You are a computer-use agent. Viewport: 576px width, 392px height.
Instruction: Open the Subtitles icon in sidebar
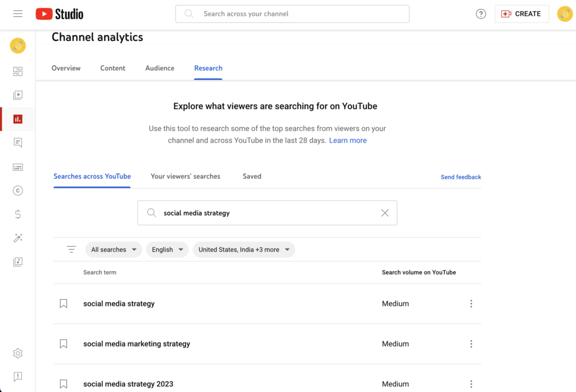pos(17,167)
